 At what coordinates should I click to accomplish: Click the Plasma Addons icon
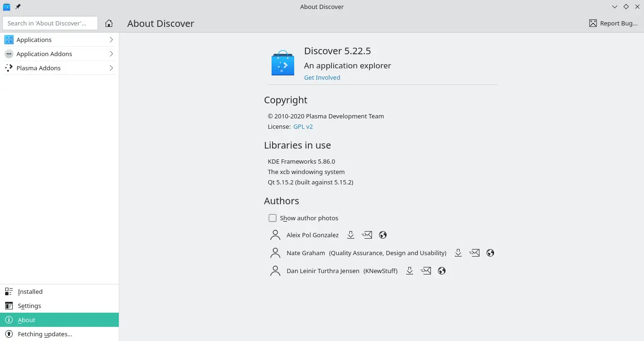[9, 68]
